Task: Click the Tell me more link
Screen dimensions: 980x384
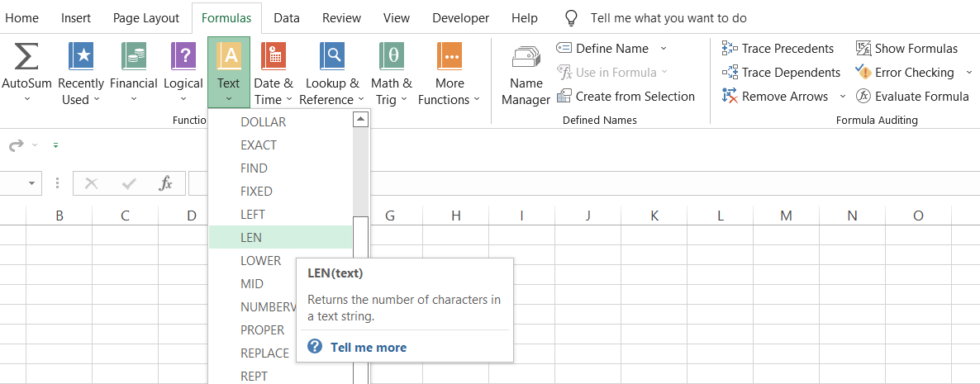Action: (368, 347)
